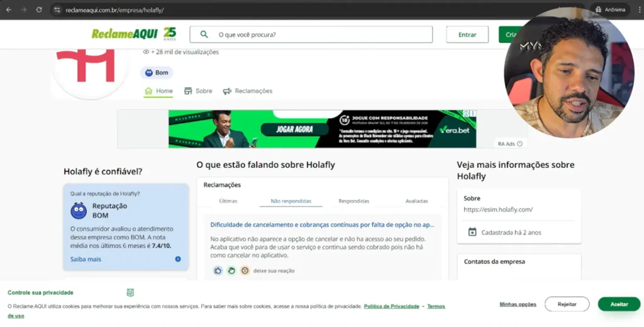Click the RA Ads info icon

519,144
